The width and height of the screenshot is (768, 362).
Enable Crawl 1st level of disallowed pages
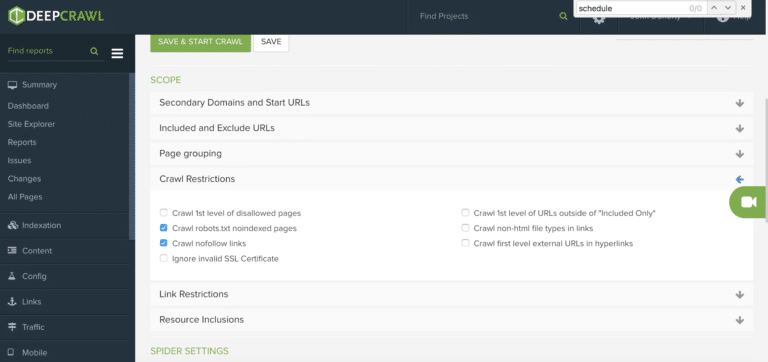(164, 213)
